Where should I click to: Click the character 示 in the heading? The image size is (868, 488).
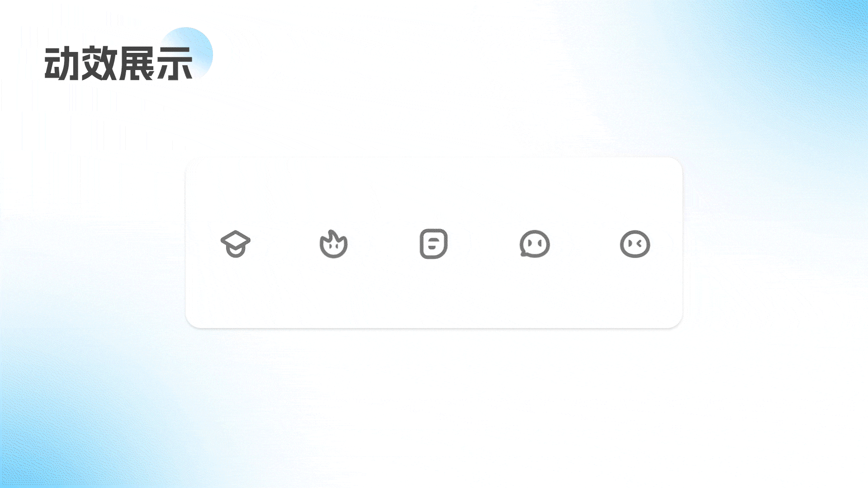pyautogui.click(x=175, y=63)
